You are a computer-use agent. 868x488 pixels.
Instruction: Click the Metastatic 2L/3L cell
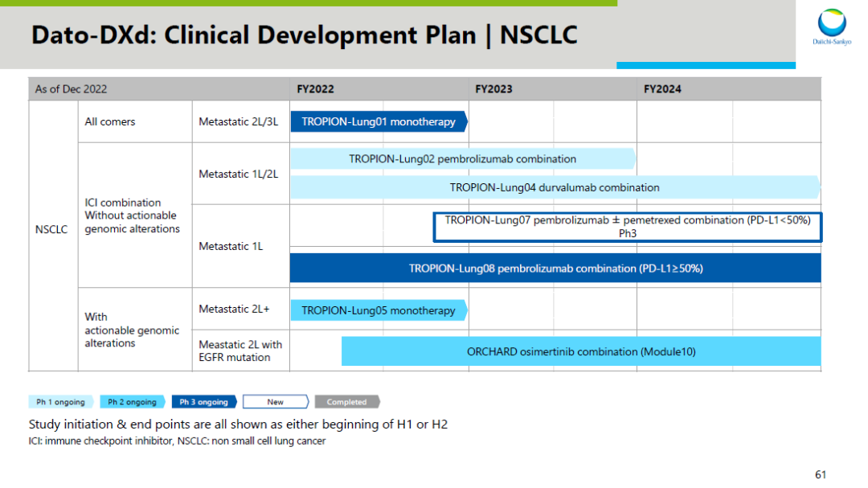click(x=239, y=122)
